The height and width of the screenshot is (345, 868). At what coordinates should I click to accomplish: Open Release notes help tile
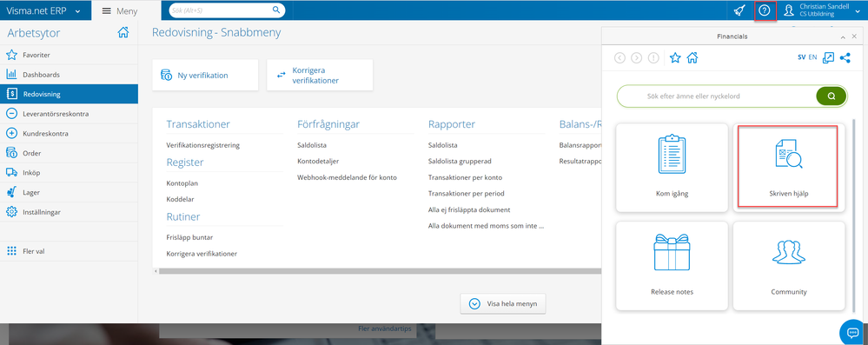[672, 266]
